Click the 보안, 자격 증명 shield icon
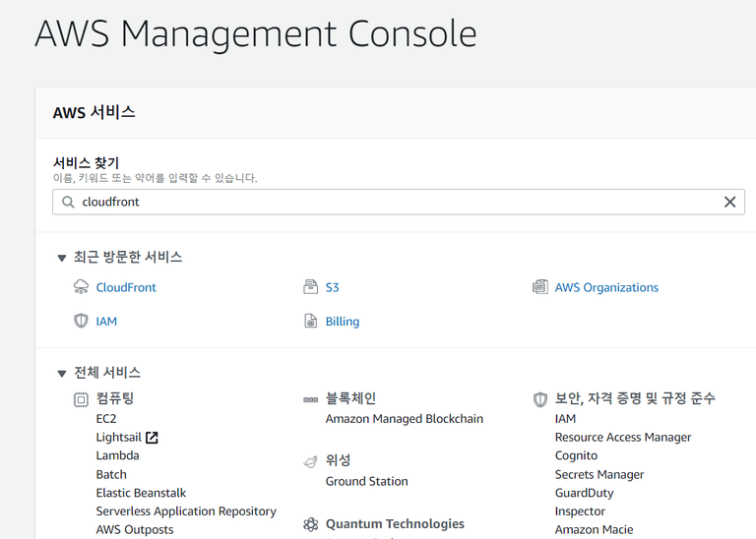The height and width of the screenshot is (539, 756). point(540,399)
